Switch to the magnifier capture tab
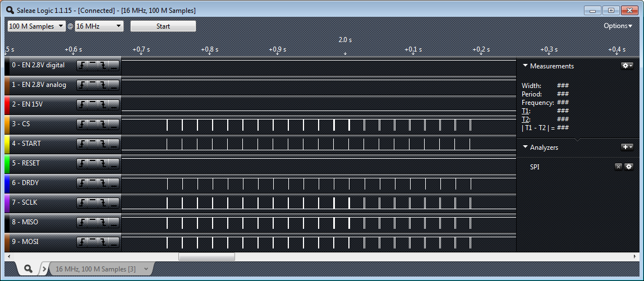The width and height of the screenshot is (644, 281). coord(28,269)
